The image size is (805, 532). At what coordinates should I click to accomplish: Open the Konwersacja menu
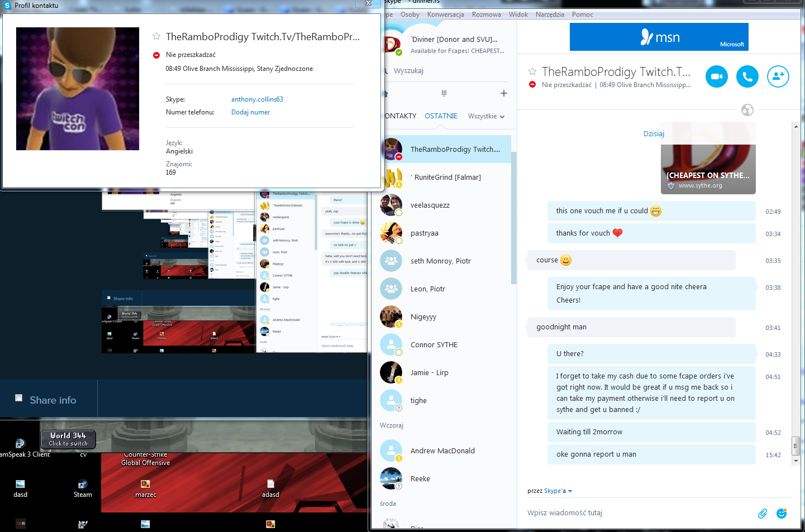446,15
